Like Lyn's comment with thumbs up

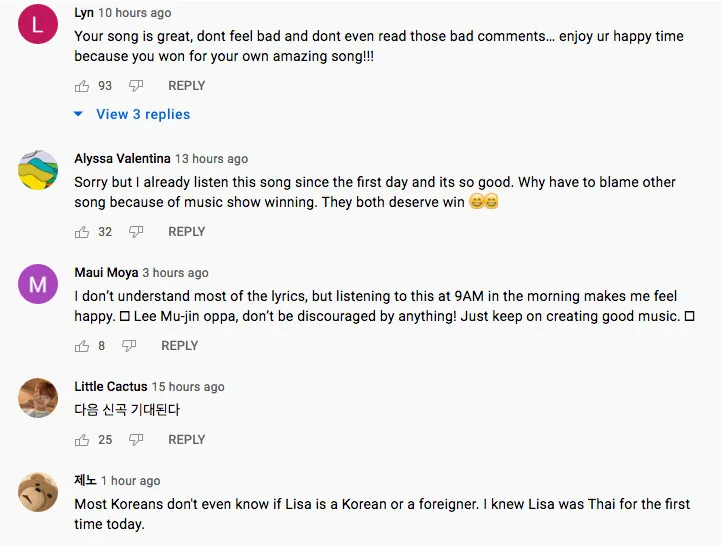[x=82, y=86]
